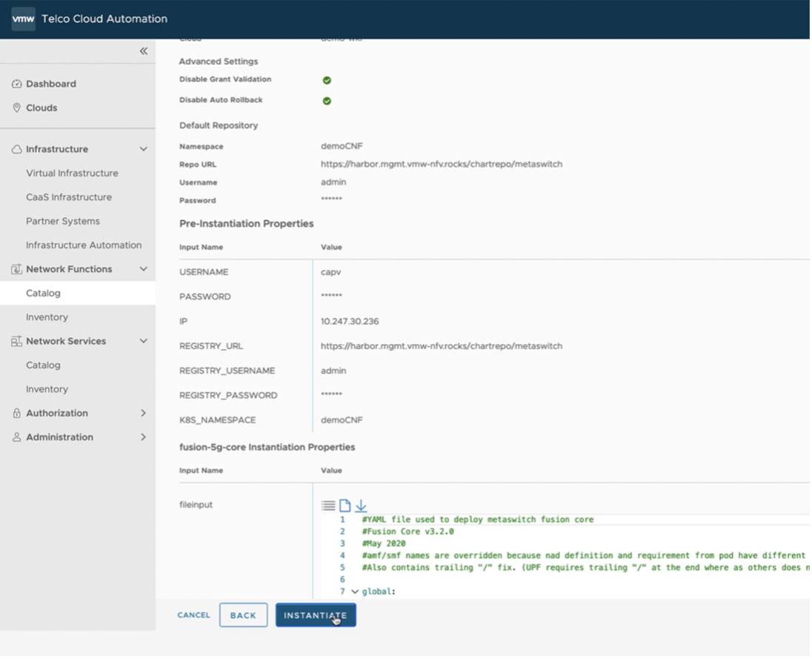Open the Clouds page
Screen dimensions: 812x659
[x=41, y=107]
